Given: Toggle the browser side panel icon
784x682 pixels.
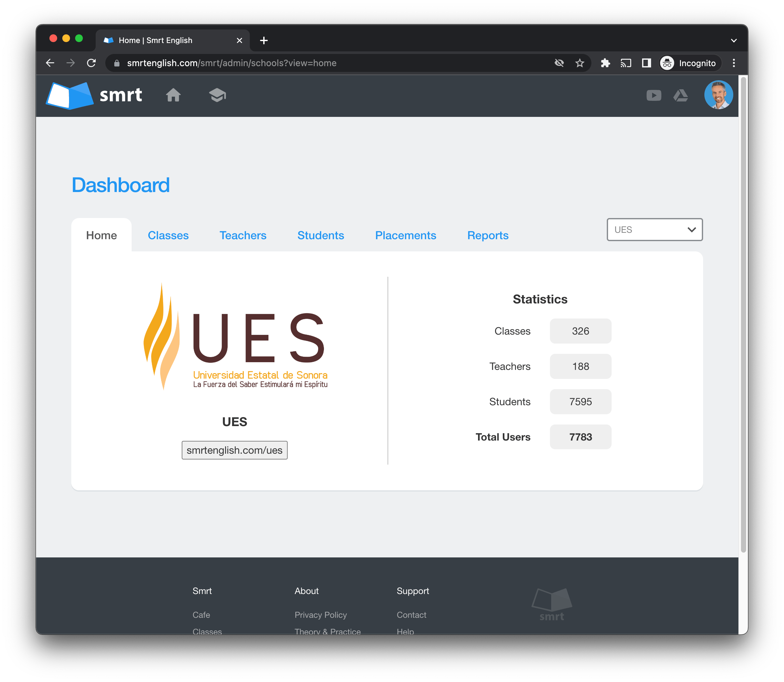Looking at the screenshot, I should (x=646, y=63).
